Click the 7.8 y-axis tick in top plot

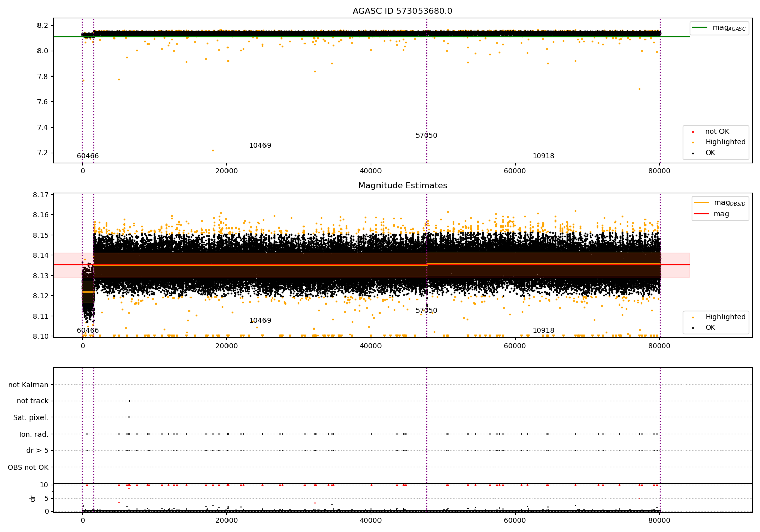coord(43,77)
